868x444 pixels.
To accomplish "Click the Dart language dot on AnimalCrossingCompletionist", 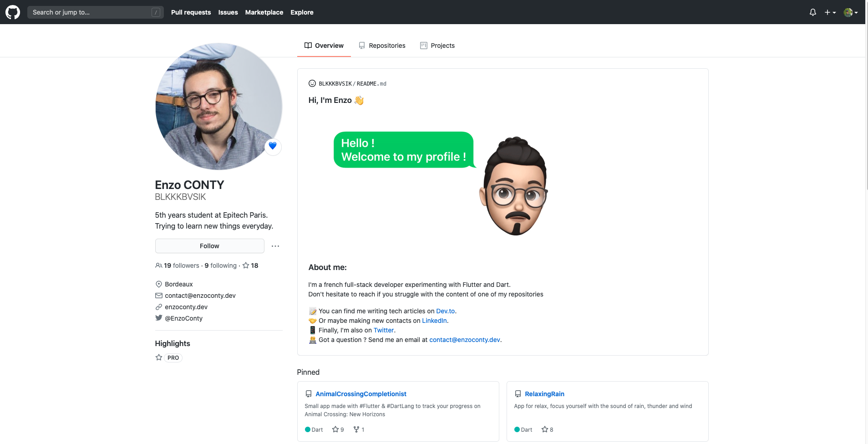I will pos(308,429).
